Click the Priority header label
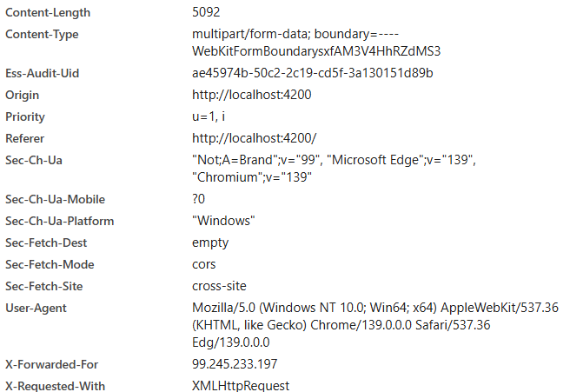 (24, 116)
